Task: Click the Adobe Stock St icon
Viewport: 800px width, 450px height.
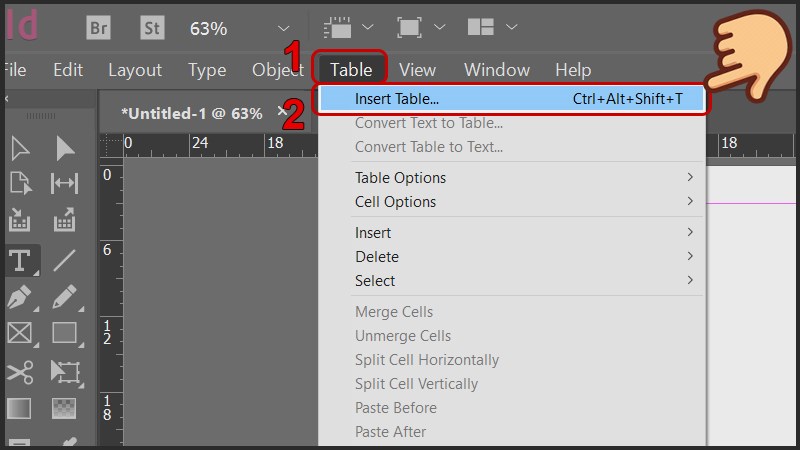Action: 151,27
